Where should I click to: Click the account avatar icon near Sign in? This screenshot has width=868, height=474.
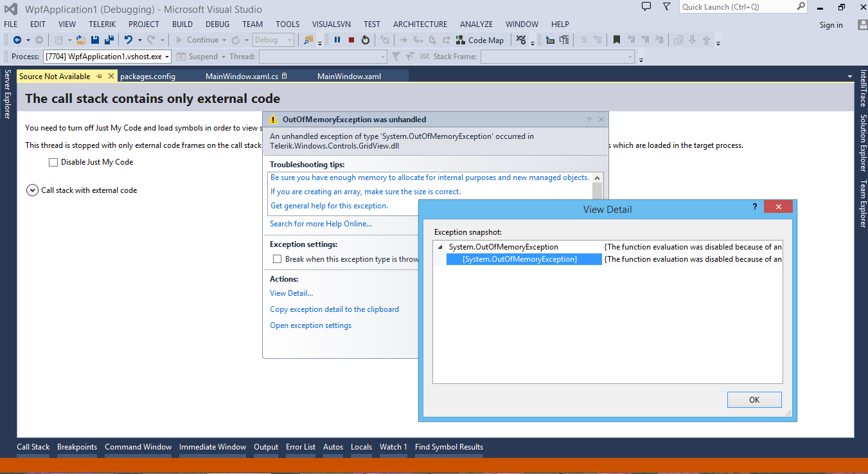[x=862, y=24]
